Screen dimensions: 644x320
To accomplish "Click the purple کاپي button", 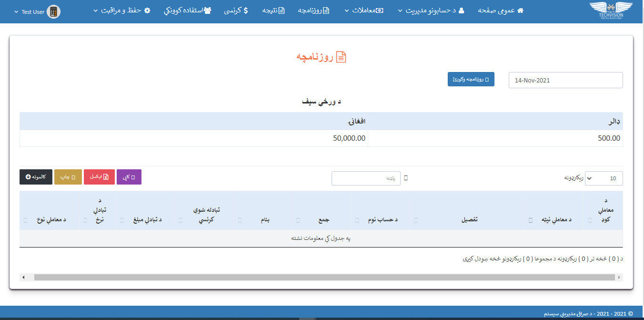I will pos(129,177).
